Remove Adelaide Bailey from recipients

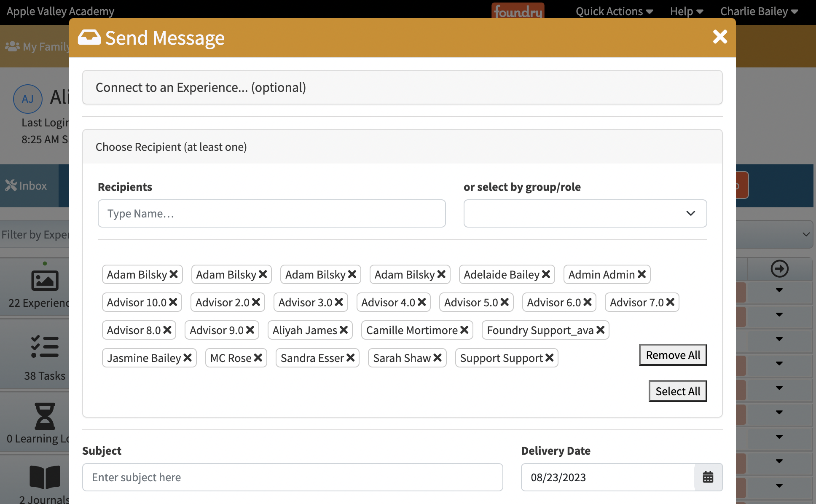[x=546, y=274]
